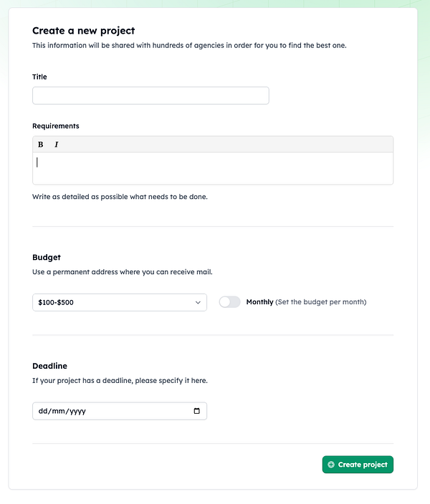The height and width of the screenshot is (504, 430).
Task: Focus the Title input field
Action: pyautogui.click(x=150, y=96)
